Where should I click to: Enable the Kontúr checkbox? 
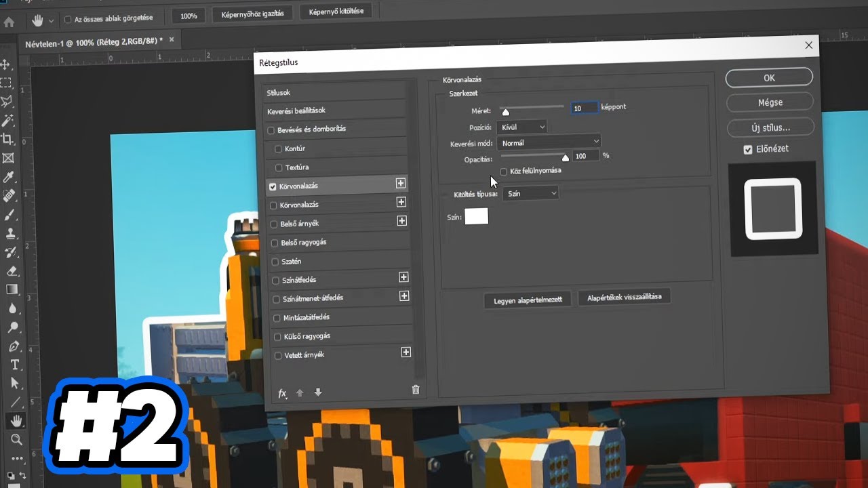pyautogui.click(x=278, y=149)
